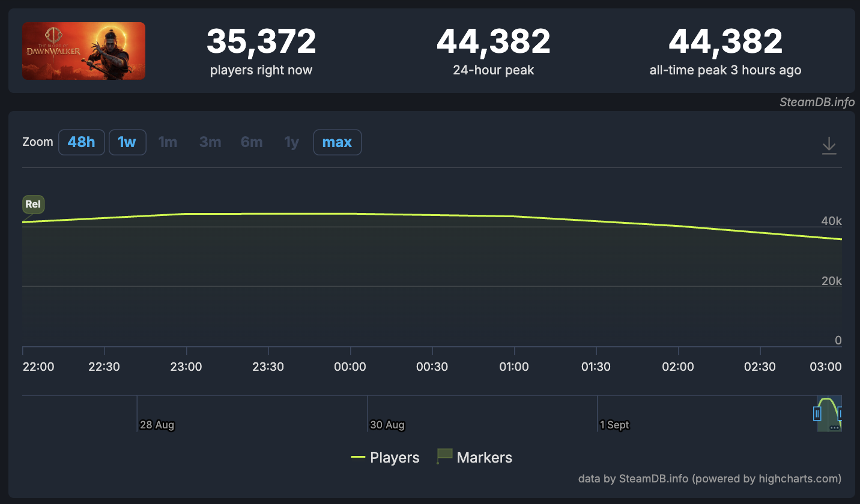Click the 20k y-axis label
860x504 pixels.
tap(831, 281)
